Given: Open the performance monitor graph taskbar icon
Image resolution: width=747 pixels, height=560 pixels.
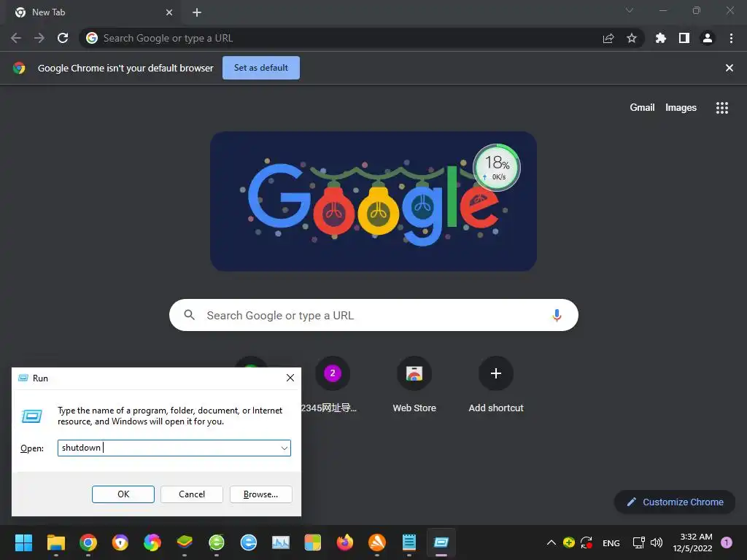Looking at the screenshot, I should (281, 542).
